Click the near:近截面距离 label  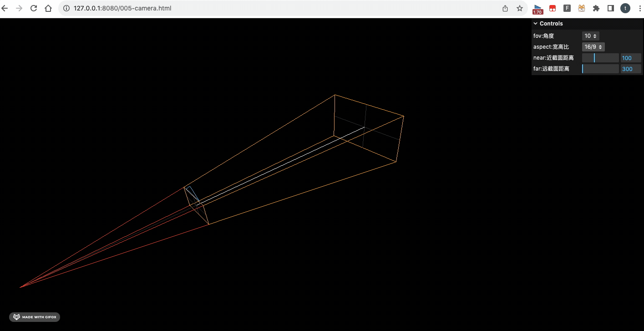pyautogui.click(x=553, y=58)
